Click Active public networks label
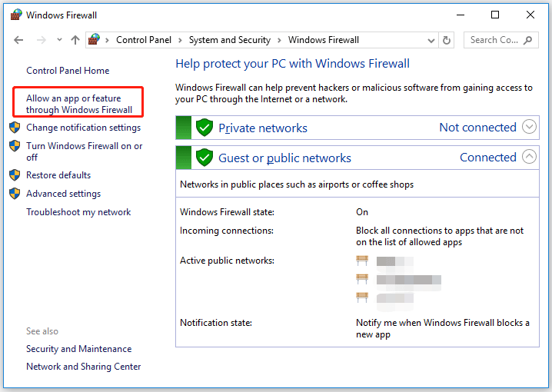Screen dimensions: 552x392 (x=227, y=261)
